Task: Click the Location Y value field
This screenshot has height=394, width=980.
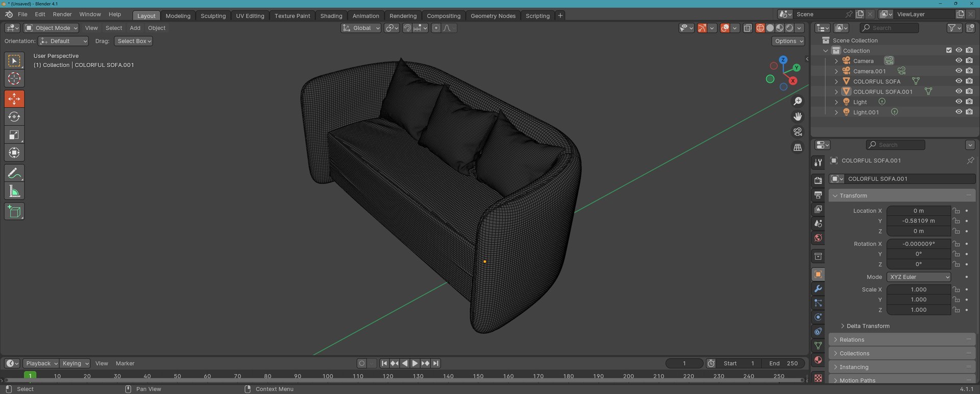Action: coord(919,221)
